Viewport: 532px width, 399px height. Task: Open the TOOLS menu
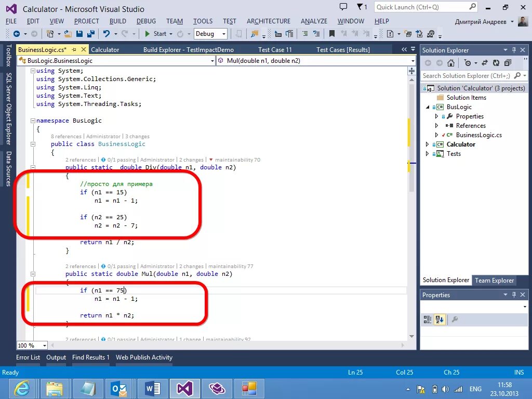203,21
